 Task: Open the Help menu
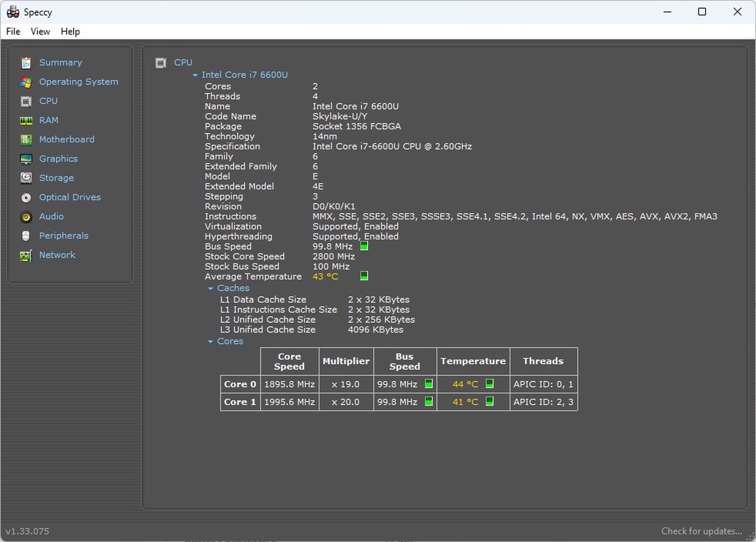[x=70, y=32]
